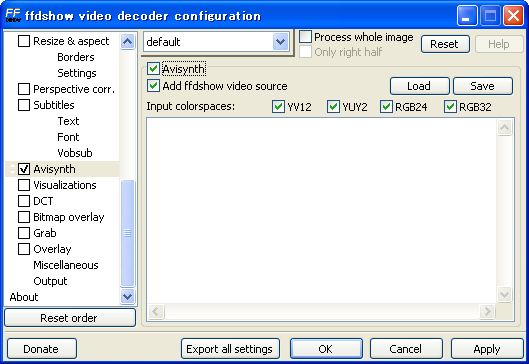Click script area scroll down arrow
Screen dimensions: 529x364
pos(504,294)
